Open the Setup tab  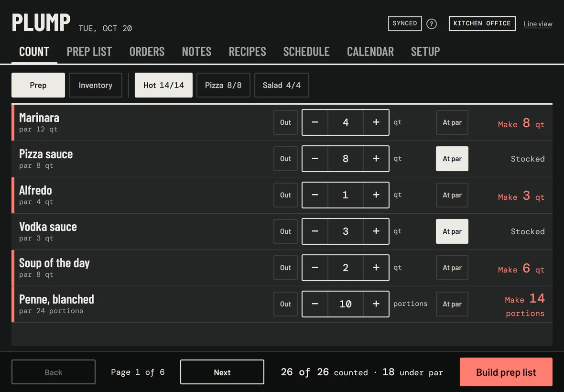425,52
